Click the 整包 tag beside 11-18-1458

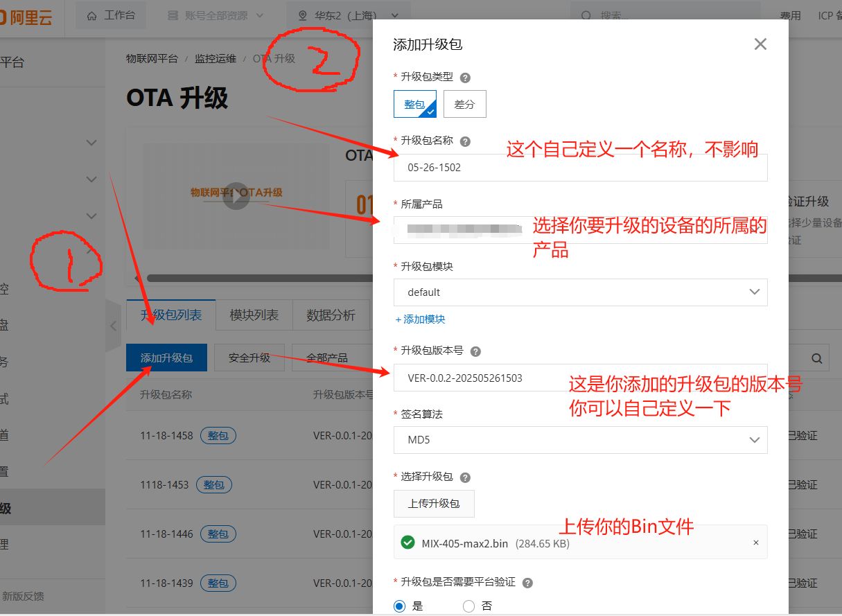pos(218,436)
